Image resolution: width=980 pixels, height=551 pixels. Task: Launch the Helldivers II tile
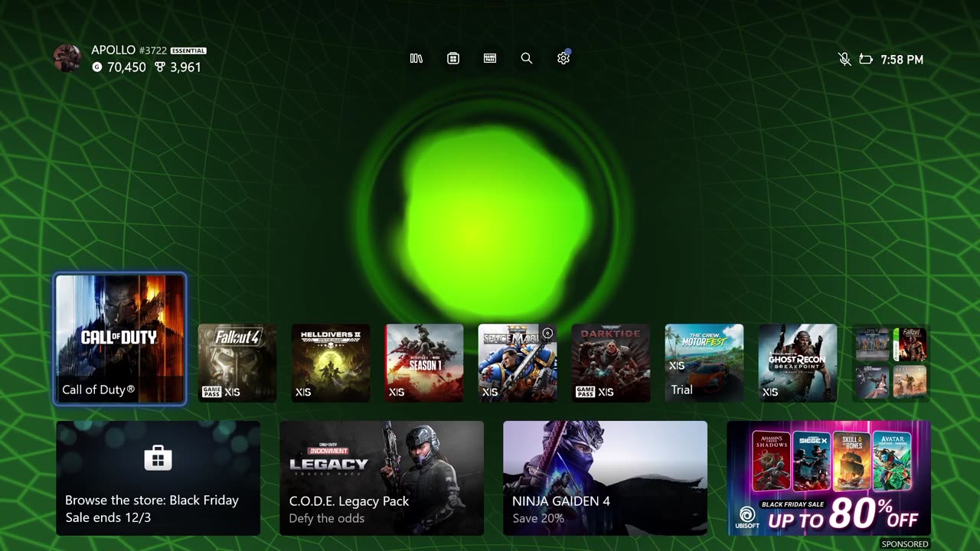(x=331, y=364)
